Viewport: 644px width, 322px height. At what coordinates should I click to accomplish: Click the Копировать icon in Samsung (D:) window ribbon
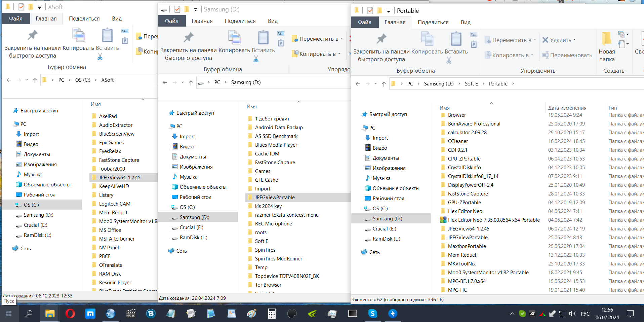[x=234, y=37]
